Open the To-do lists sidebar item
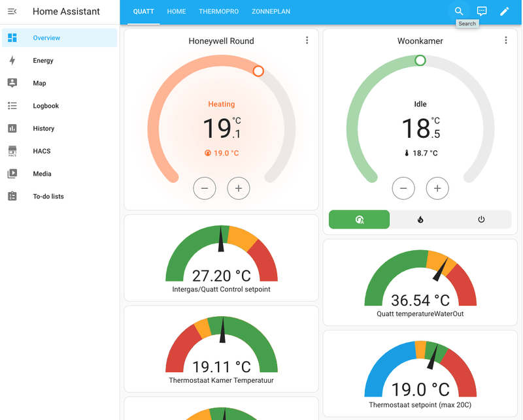The width and height of the screenshot is (523, 420). pyautogui.click(x=59, y=197)
